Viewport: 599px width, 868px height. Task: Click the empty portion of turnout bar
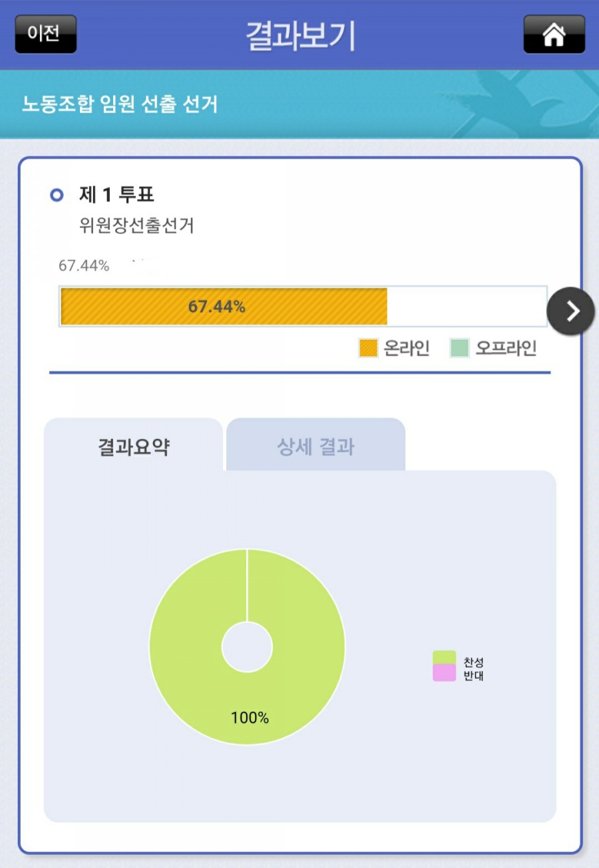point(466,307)
